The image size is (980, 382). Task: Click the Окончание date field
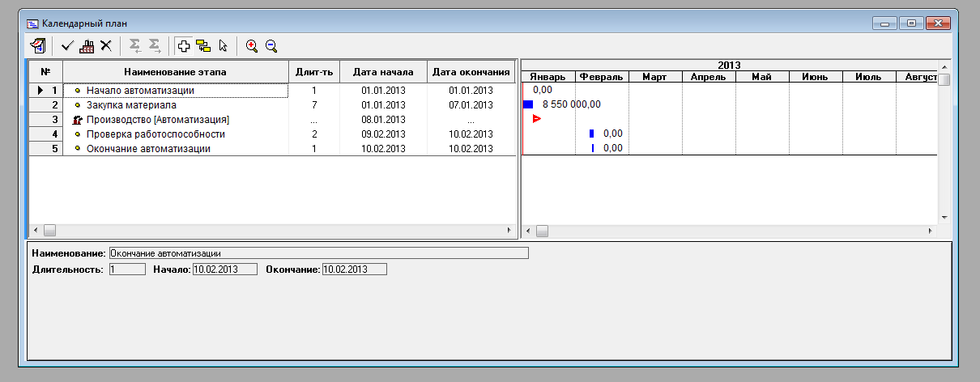[355, 269]
